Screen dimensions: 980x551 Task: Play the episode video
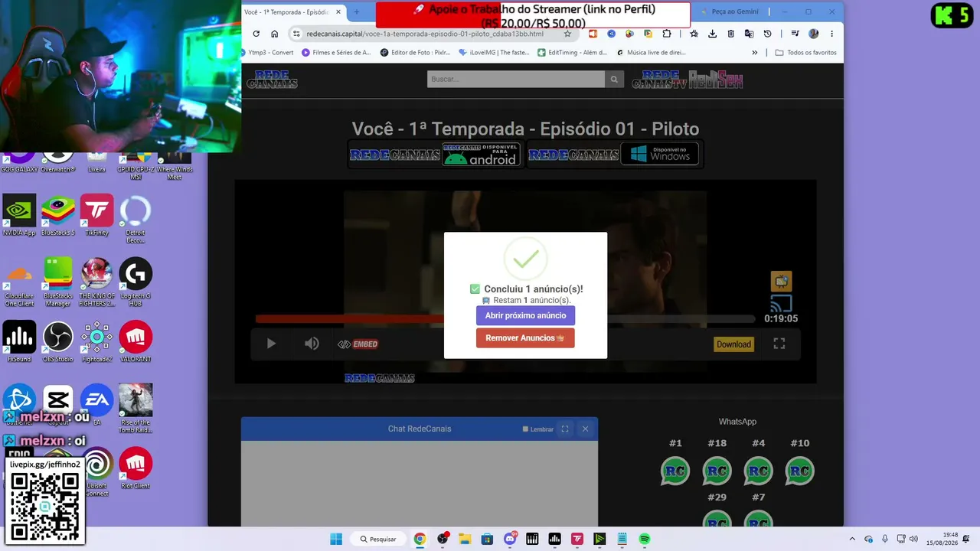(271, 344)
